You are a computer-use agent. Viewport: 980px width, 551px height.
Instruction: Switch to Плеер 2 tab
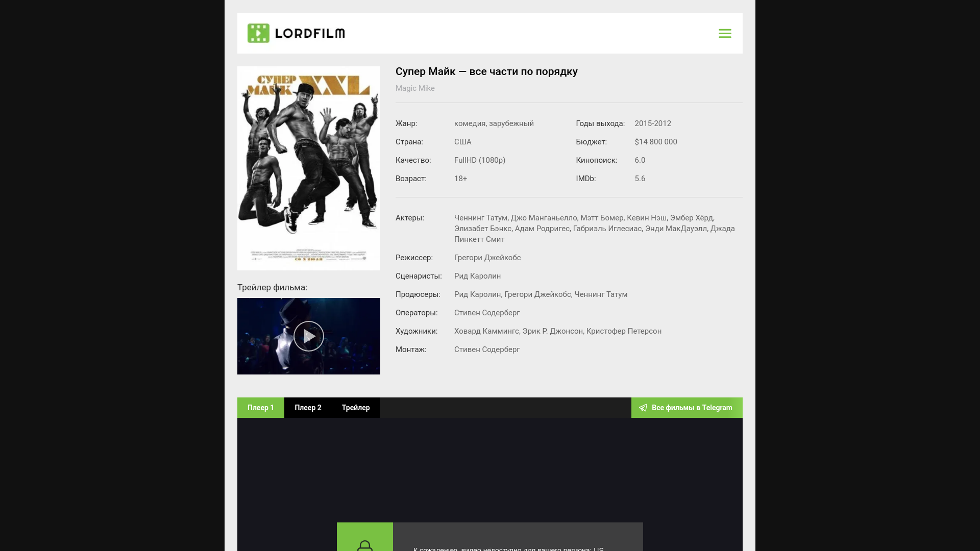coord(308,408)
